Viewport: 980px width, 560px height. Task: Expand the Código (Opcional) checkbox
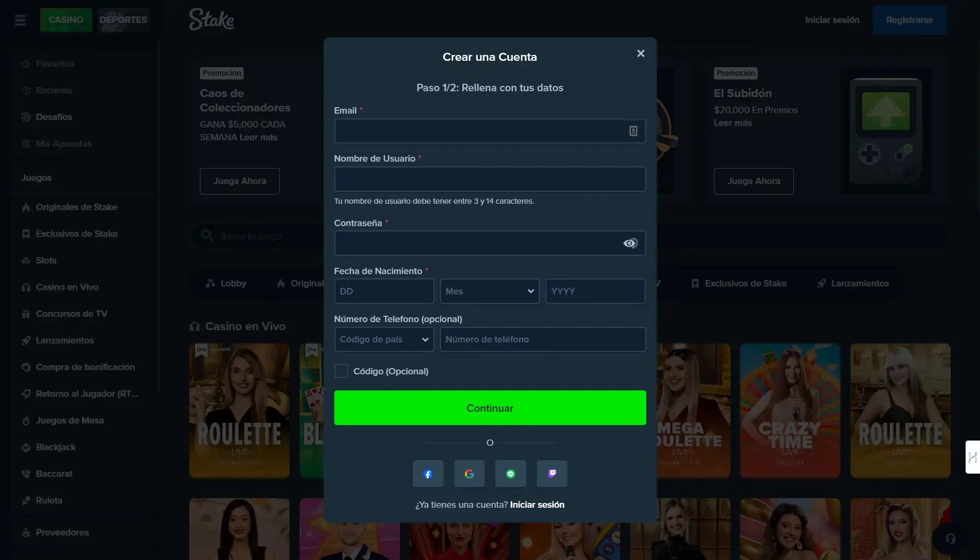(x=341, y=371)
